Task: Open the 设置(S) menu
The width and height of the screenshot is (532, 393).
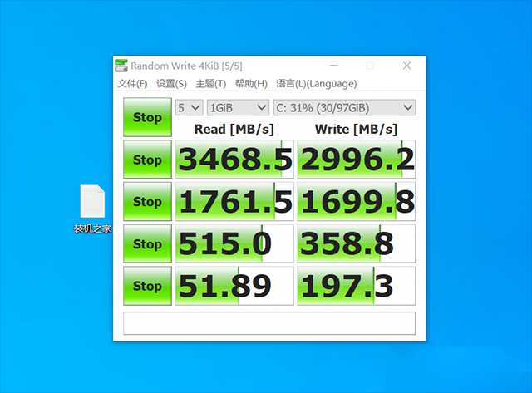Action: (x=171, y=84)
